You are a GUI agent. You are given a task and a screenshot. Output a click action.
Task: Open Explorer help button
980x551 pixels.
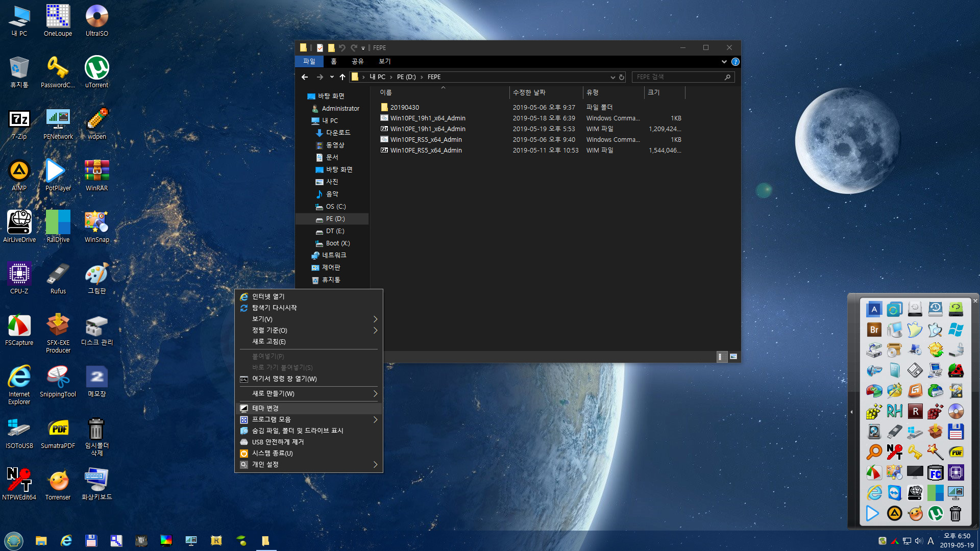[735, 62]
